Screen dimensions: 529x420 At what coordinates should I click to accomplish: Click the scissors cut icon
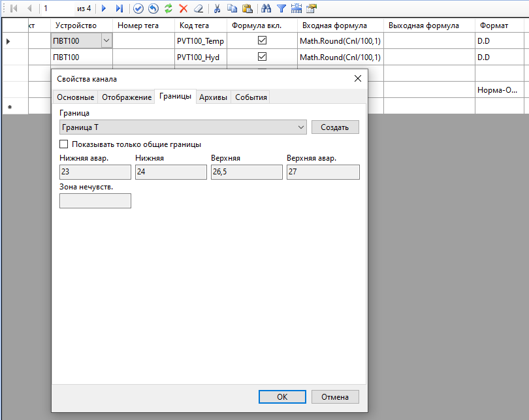point(217,8)
